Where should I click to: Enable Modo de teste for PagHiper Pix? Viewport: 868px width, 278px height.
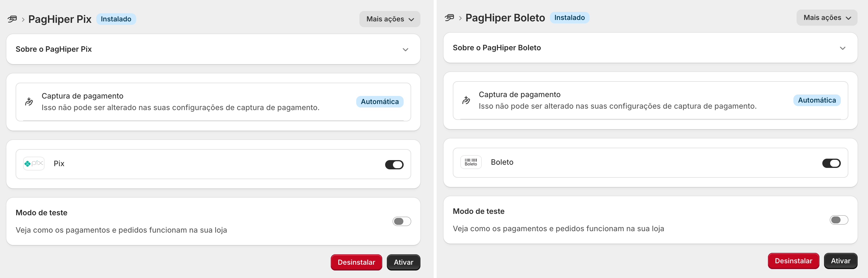click(402, 221)
